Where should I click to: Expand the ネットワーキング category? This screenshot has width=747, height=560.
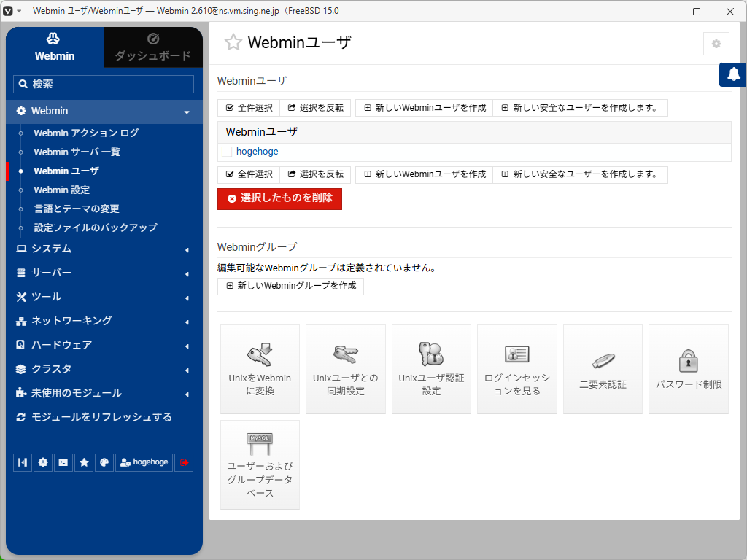(104, 321)
